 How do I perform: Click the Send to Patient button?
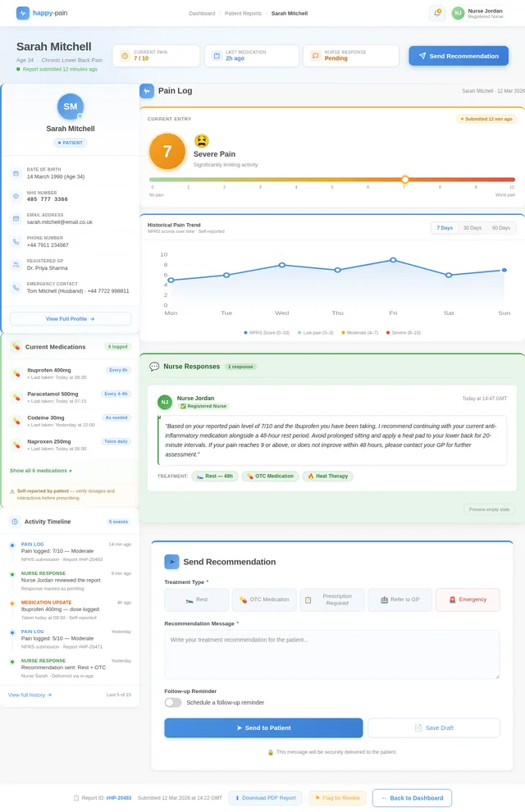click(x=263, y=728)
